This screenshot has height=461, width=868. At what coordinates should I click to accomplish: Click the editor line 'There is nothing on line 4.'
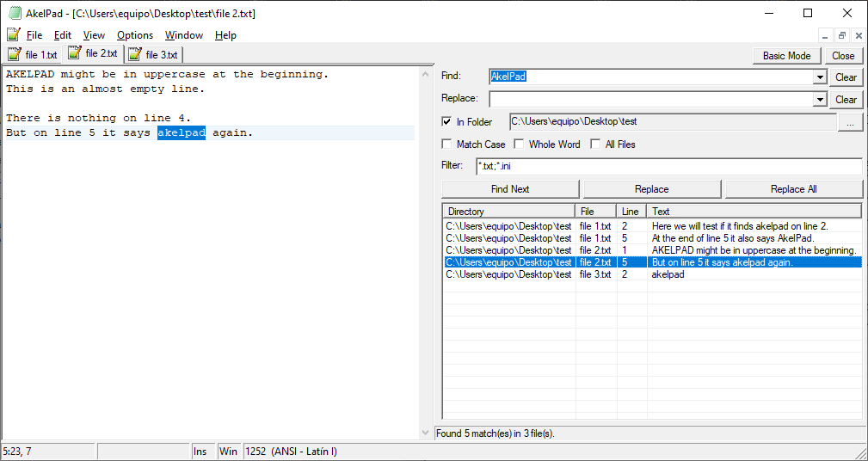tap(99, 118)
